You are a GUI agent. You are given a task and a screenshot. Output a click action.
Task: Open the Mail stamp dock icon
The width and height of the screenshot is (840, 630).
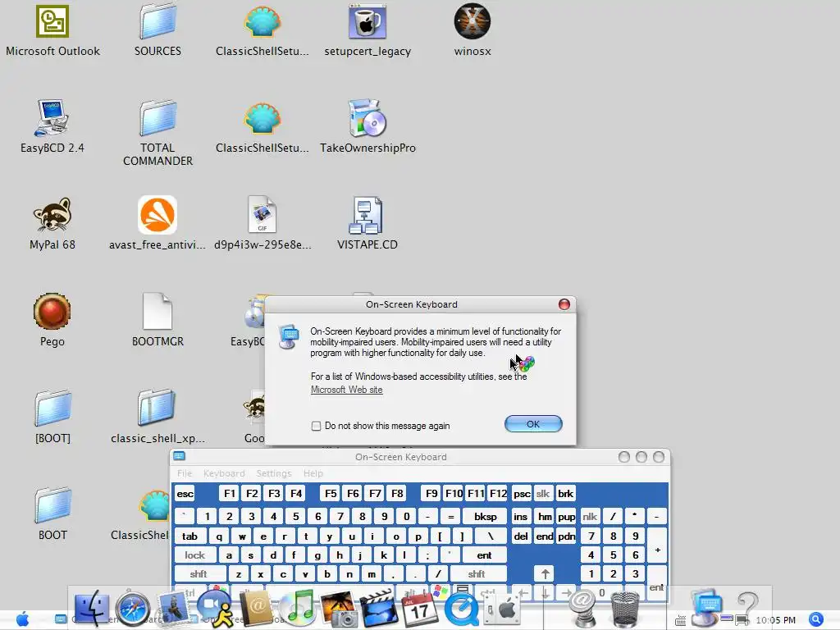(172, 609)
